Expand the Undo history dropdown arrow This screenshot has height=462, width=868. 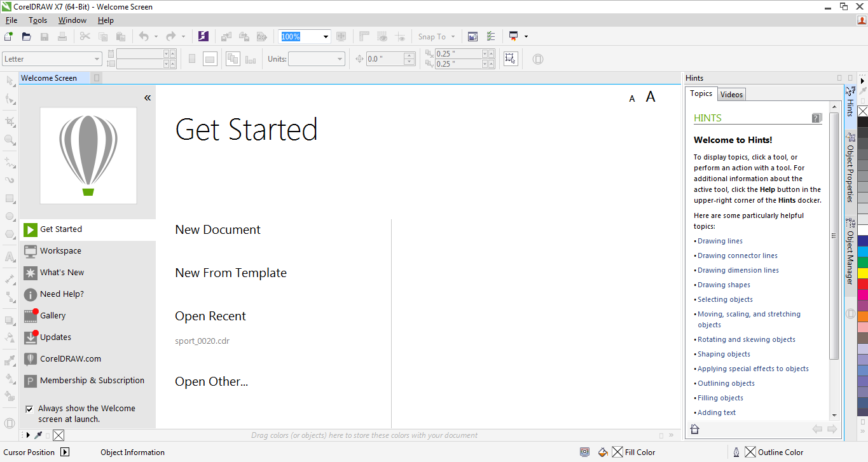pos(156,37)
